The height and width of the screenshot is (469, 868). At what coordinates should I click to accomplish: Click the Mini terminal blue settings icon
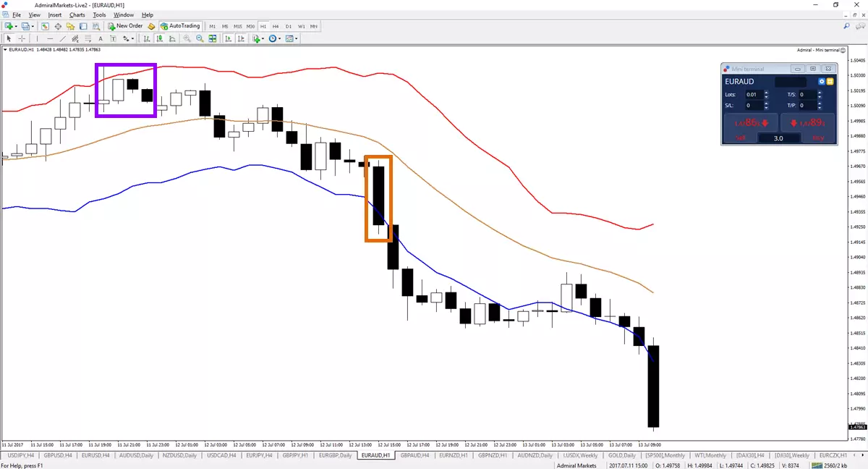click(822, 82)
